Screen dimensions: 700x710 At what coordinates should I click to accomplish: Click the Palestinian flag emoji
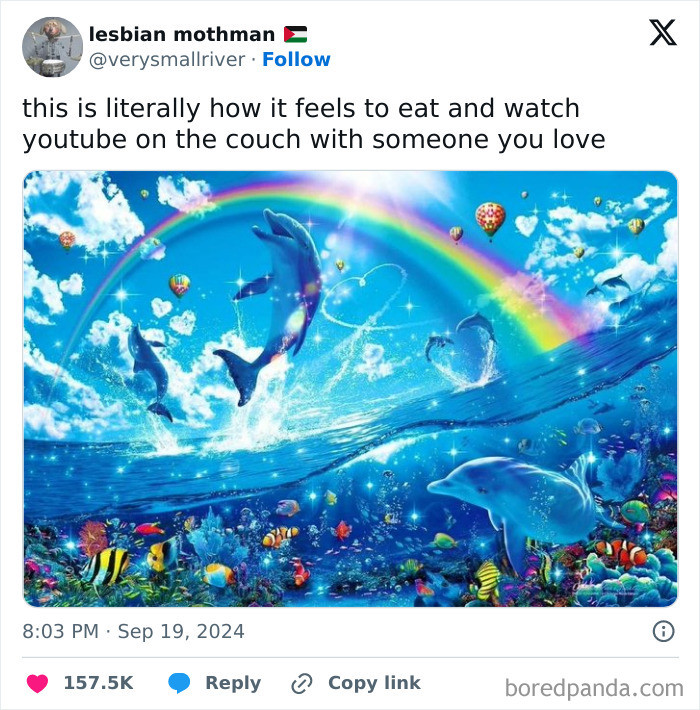tap(295, 34)
